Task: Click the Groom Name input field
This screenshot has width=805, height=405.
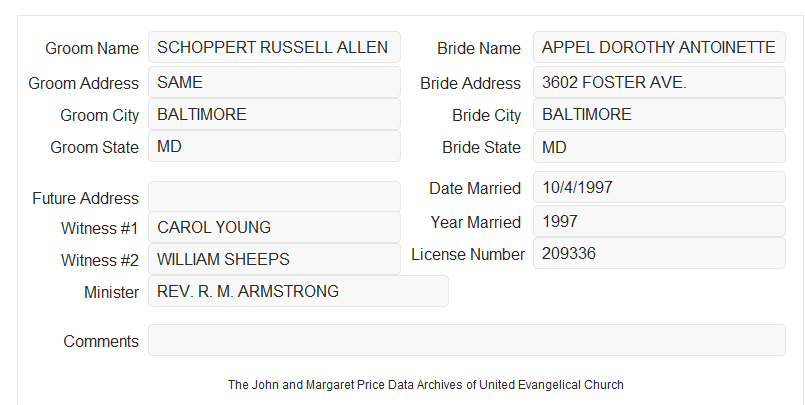Action: [x=274, y=47]
